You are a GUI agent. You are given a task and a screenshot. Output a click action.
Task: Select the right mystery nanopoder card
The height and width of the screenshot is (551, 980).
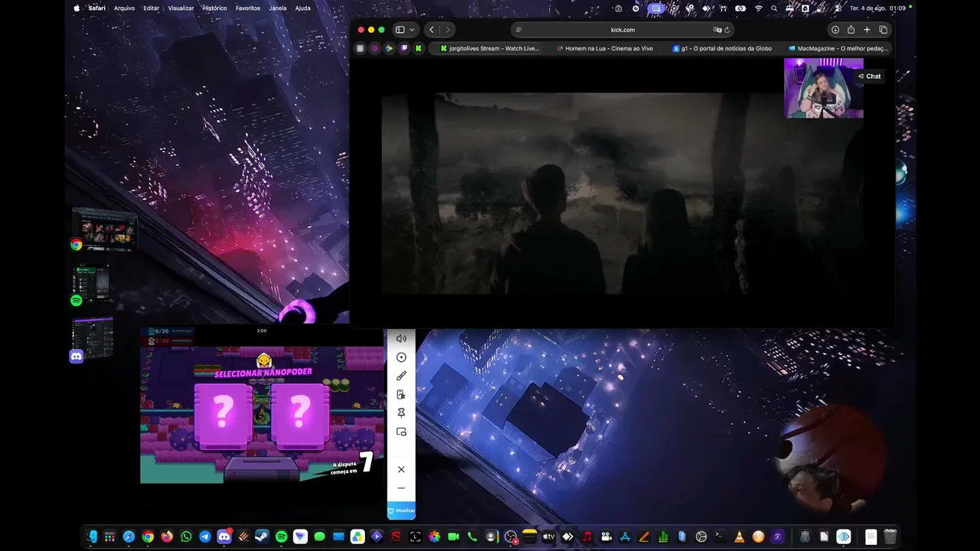point(300,416)
